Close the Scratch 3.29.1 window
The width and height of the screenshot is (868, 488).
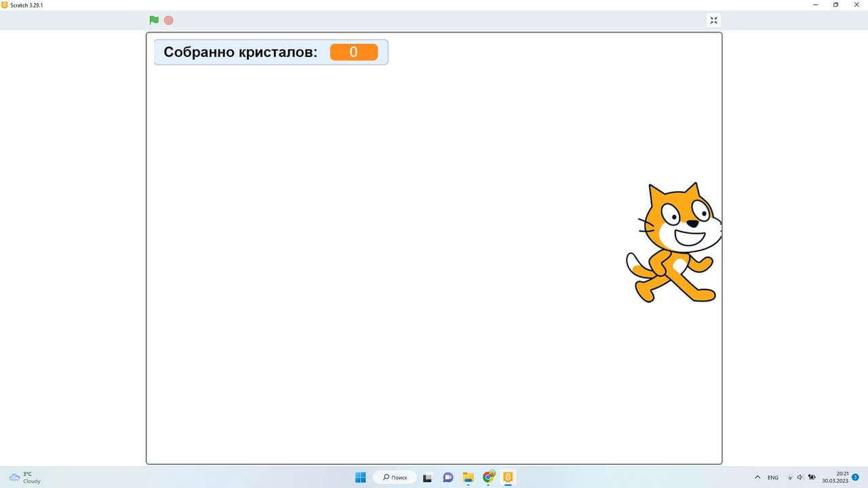click(x=856, y=5)
